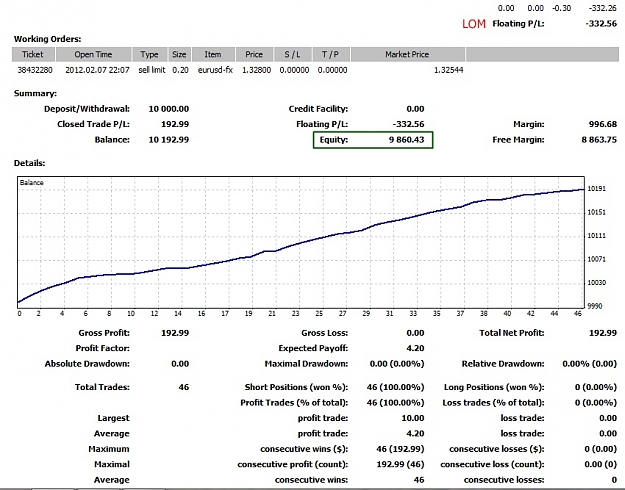Click the Type column header
625x490 pixels.
[x=149, y=54]
